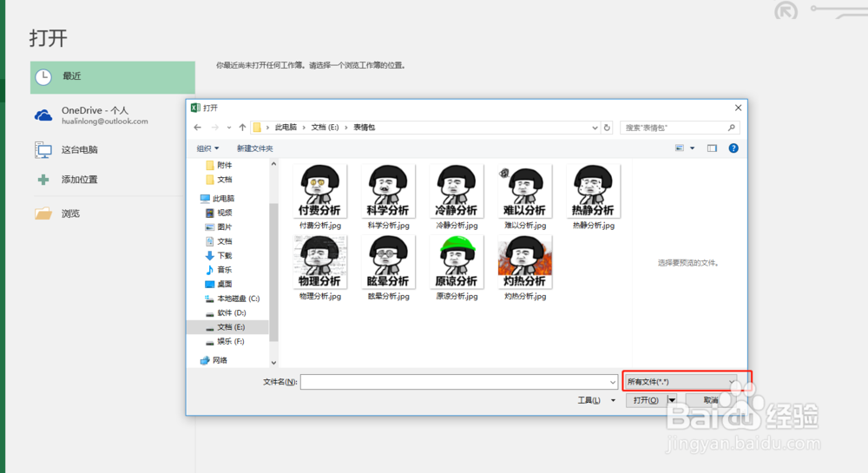The height and width of the screenshot is (473, 868).
Task: Close the Open dialog window
Action: pos(738,108)
